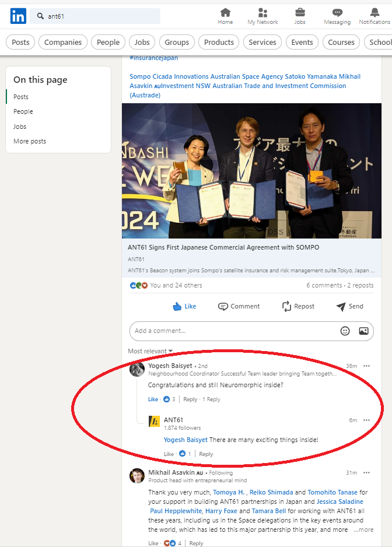392x547 pixels.
Task: Open ANT61 company logo in reply
Action: pos(154,422)
